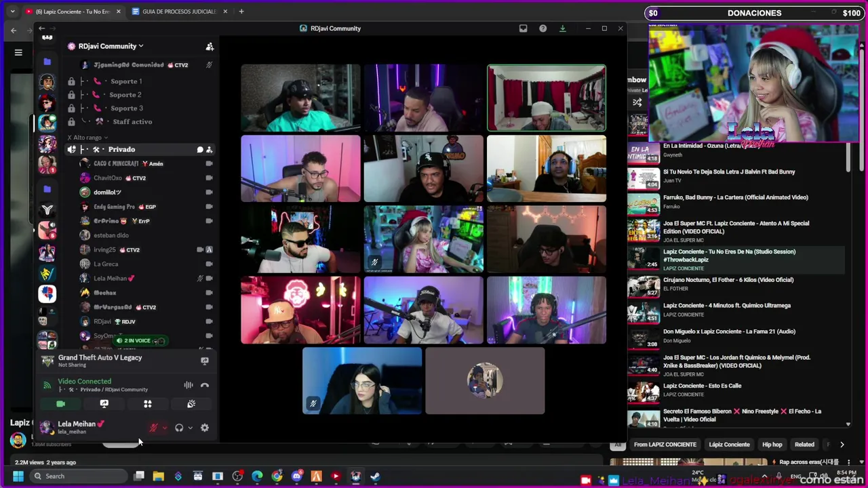
Task: Disconnect from the voice channel
Action: pyautogui.click(x=204, y=385)
